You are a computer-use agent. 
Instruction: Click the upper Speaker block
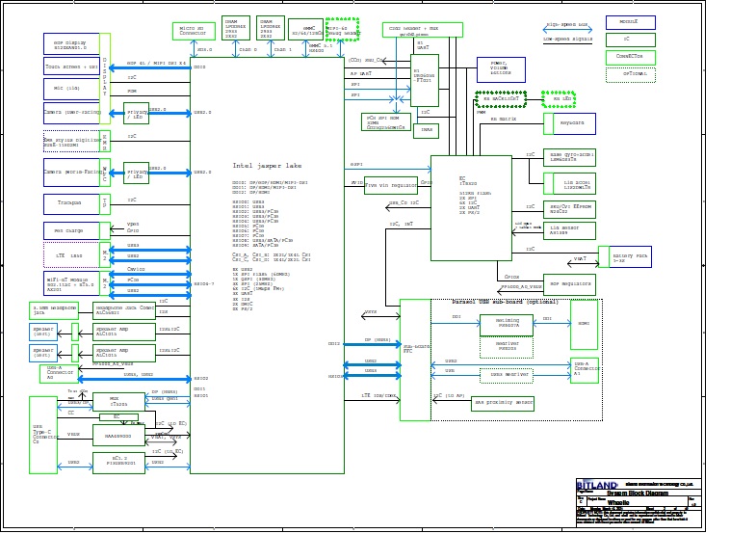[43, 332]
